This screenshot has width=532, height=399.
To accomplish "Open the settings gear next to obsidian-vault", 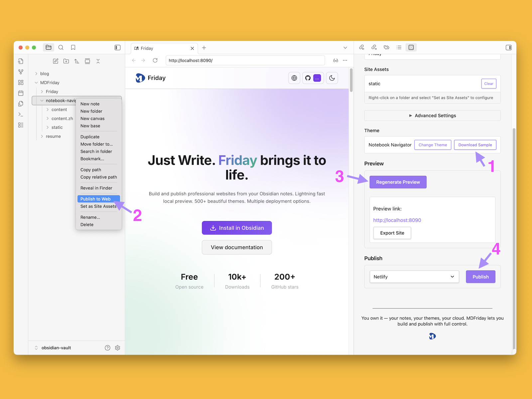I will 117,348.
